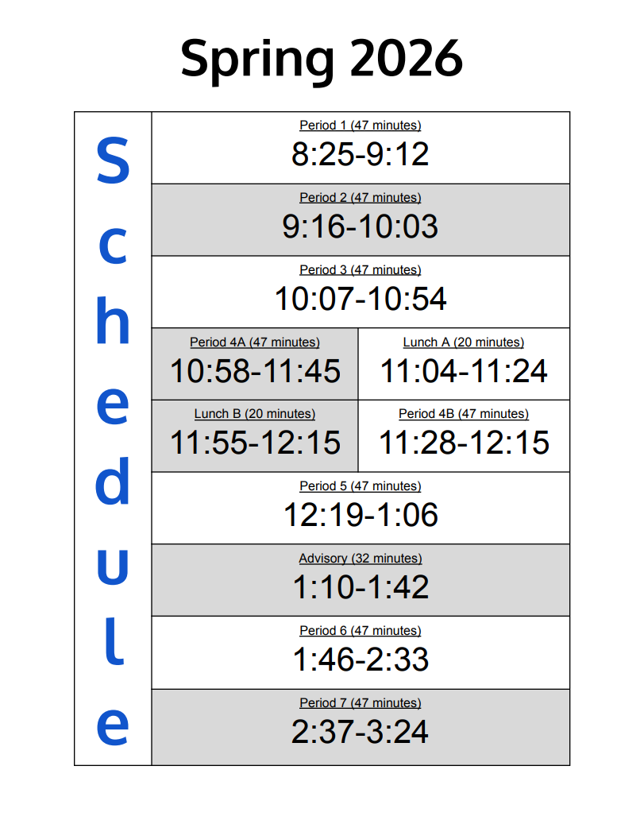Click the "Period 5 (47 minutes)" label
The height and width of the screenshot is (824, 644).
pos(360,486)
